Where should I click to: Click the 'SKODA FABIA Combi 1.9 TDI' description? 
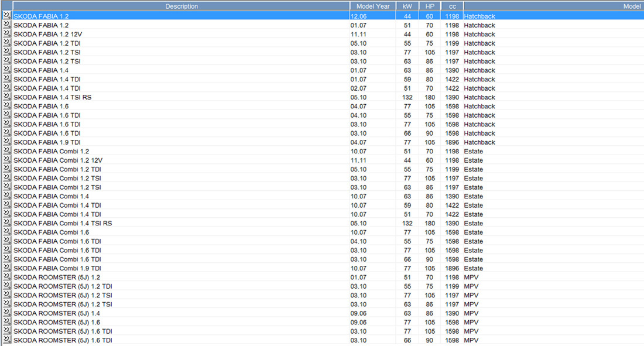click(x=57, y=268)
